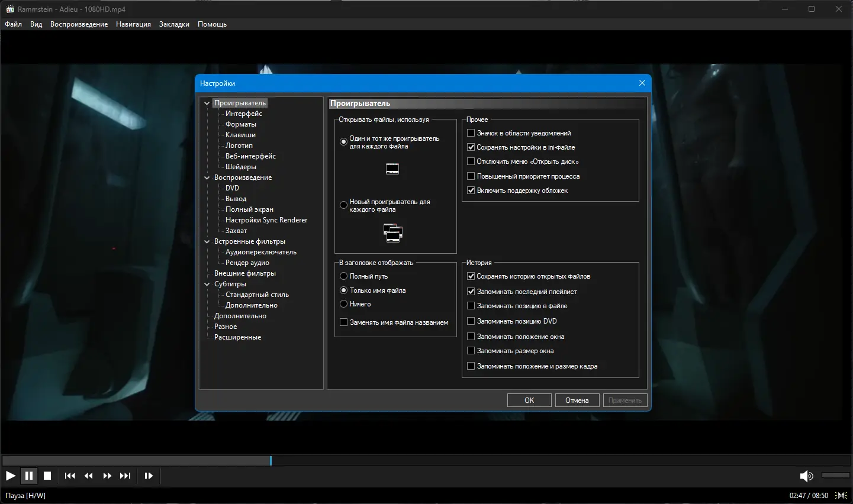Click the video seek bar to change position
This screenshot has height=504, width=853.
point(426,461)
